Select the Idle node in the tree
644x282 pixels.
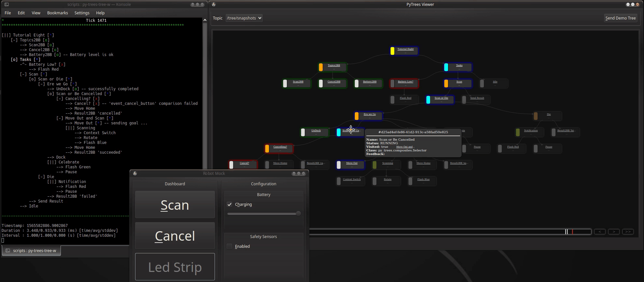tap(494, 83)
